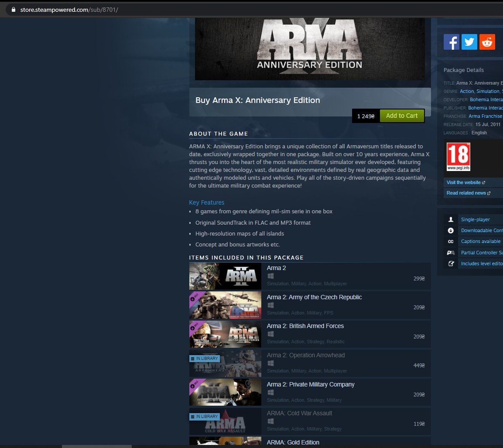Open Visit the website link
Viewport: 503px width, 448px height.
465,182
